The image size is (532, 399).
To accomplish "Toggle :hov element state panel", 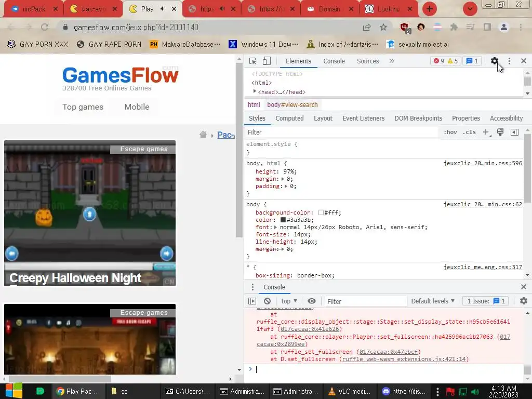I will click(450, 132).
